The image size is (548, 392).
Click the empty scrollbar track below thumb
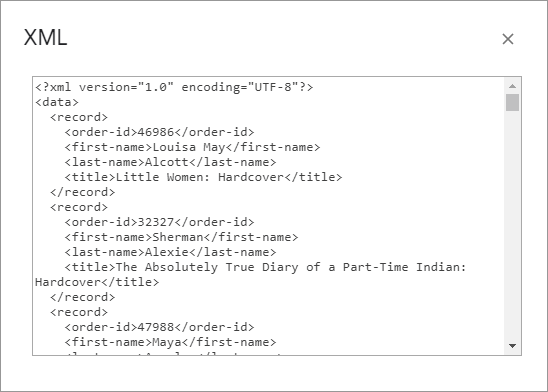point(512,225)
